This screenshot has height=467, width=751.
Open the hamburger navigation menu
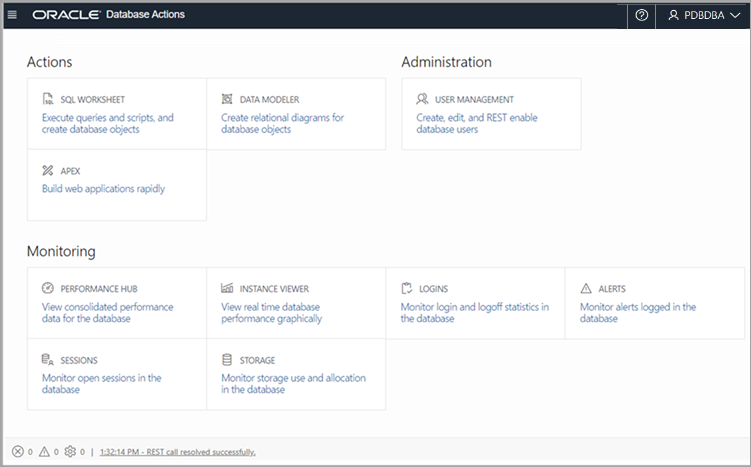click(x=12, y=15)
